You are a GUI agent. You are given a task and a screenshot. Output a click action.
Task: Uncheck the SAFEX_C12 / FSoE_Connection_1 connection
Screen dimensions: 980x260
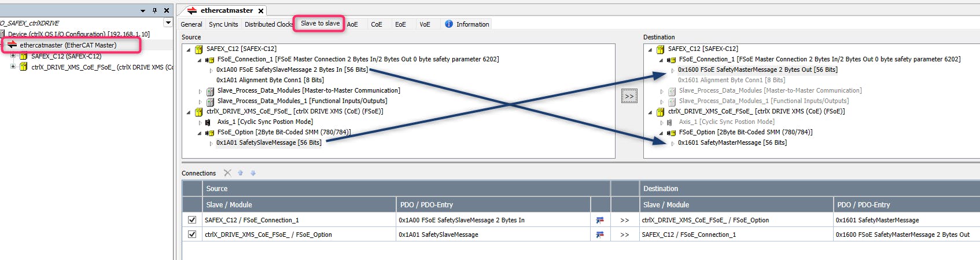pyautogui.click(x=192, y=220)
